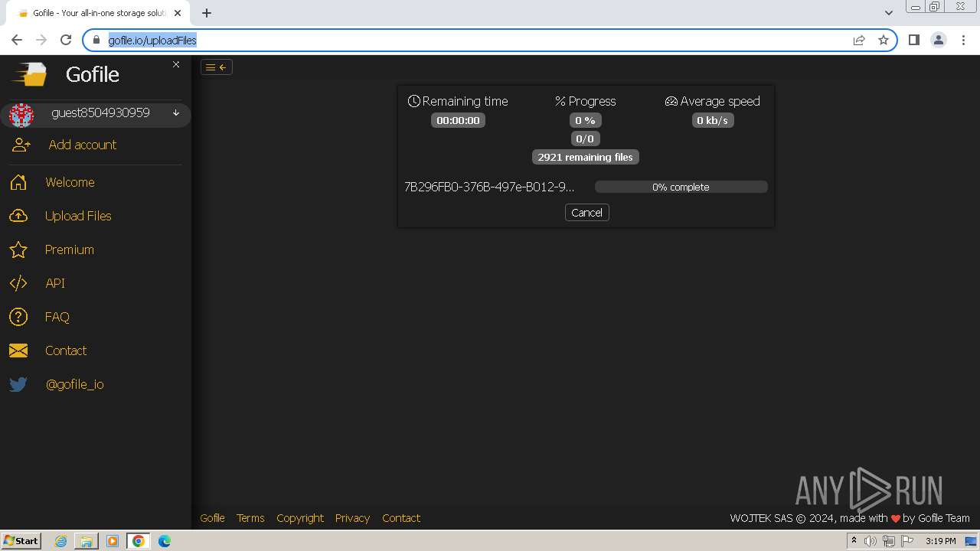Click the 0 kb/s average speed value
The height and width of the screenshot is (551, 980).
tap(713, 120)
